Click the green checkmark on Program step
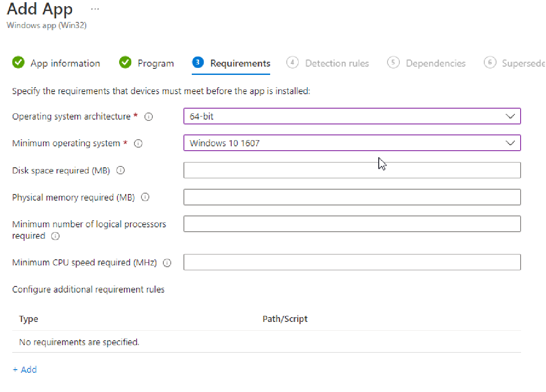 [x=125, y=63]
